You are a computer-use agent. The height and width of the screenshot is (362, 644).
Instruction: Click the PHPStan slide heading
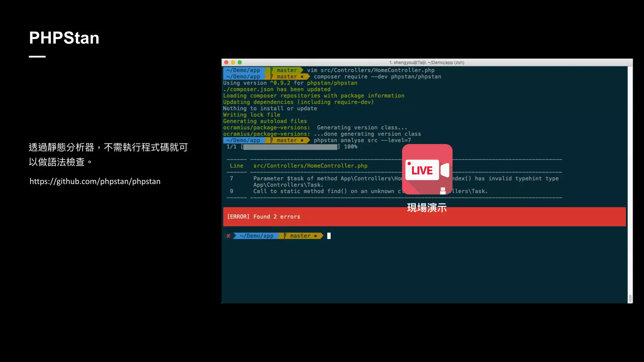tap(64, 38)
